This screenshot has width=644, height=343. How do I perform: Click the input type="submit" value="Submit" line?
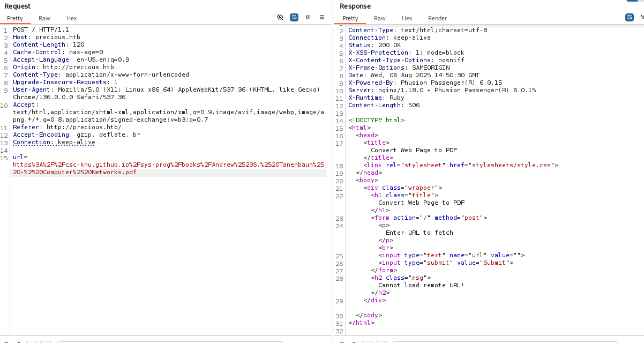pyautogui.click(x=446, y=263)
